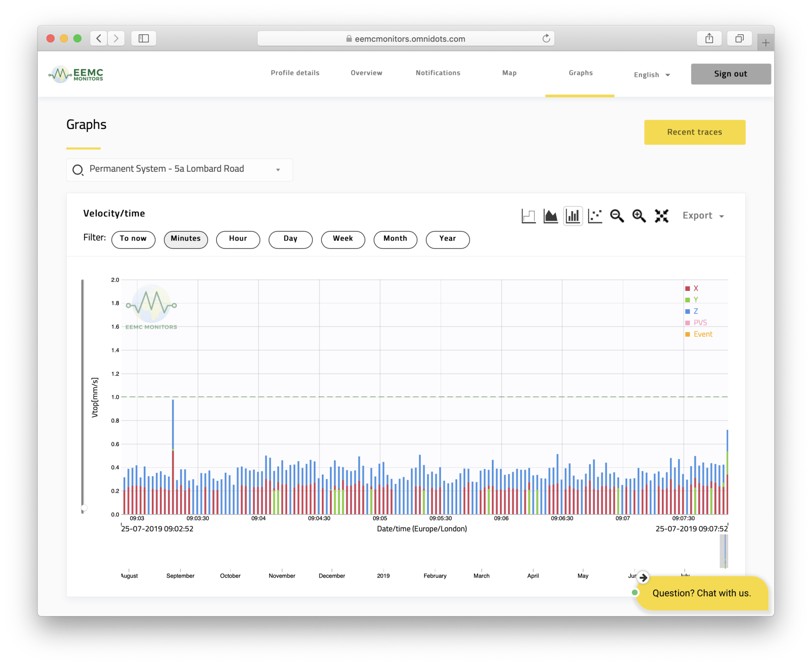This screenshot has height=666, width=812.
Task: Select the Day filter
Action: pos(291,239)
